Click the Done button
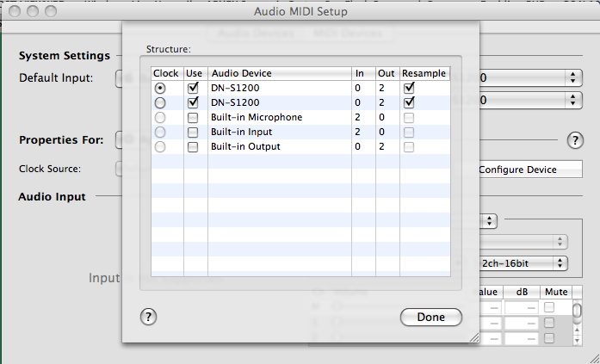The width and height of the screenshot is (600, 364). [431, 317]
